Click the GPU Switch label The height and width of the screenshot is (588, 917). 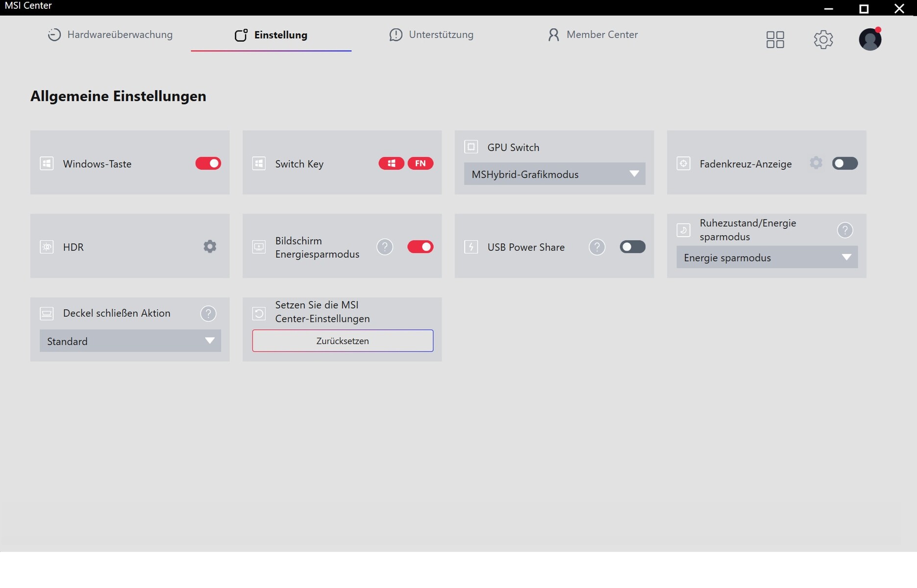(x=513, y=147)
